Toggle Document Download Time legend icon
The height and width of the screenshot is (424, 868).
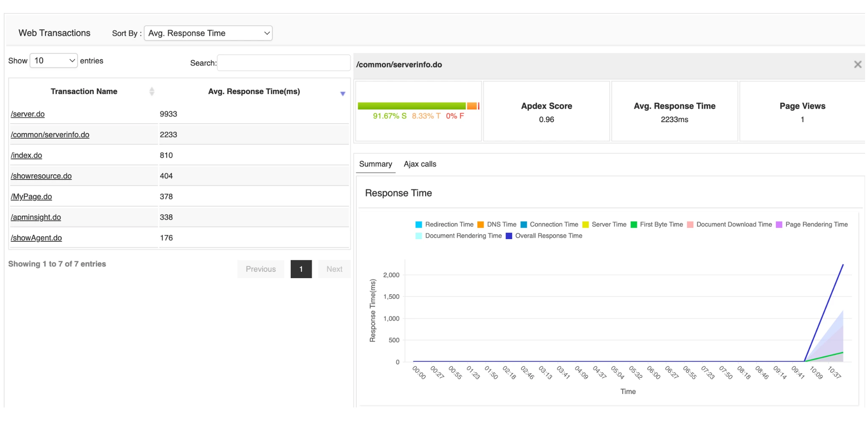pyautogui.click(x=690, y=225)
